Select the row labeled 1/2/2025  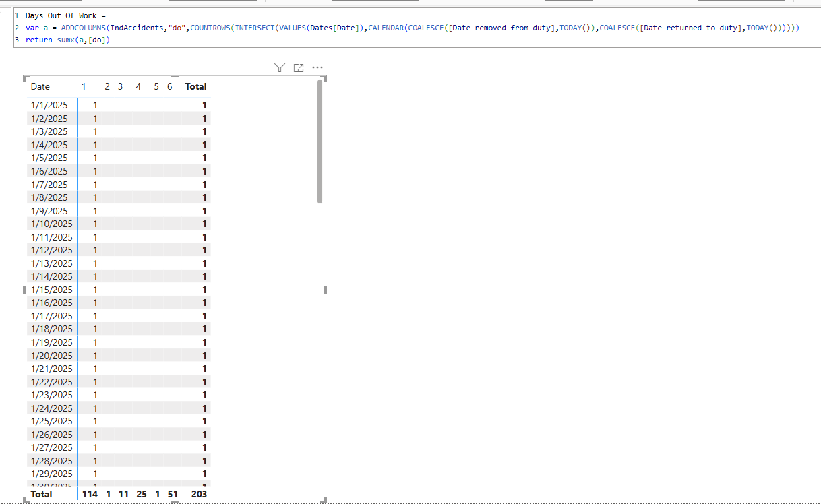click(119, 119)
